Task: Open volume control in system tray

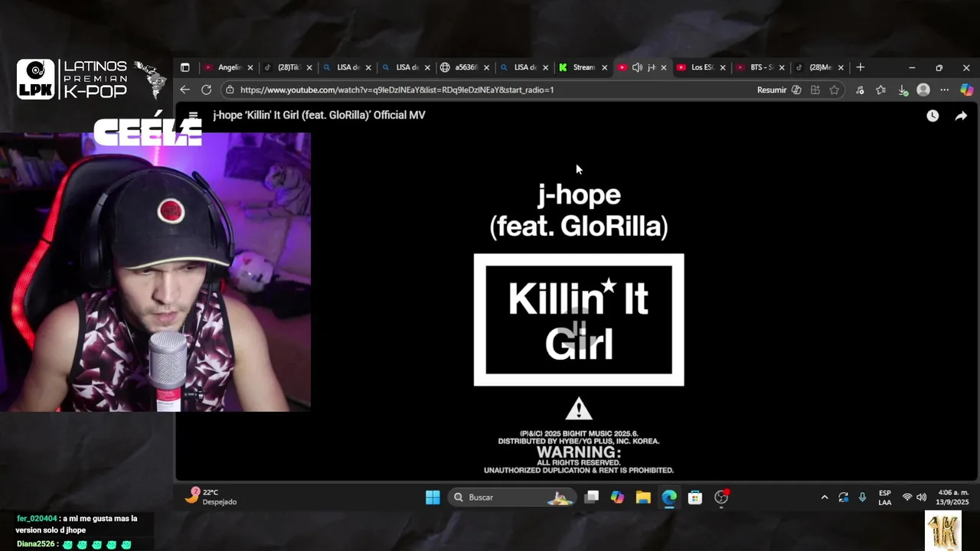Action: click(x=922, y=497)
